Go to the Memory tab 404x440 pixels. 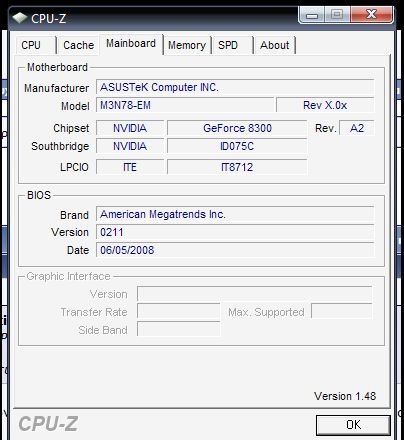click(187, 45)
